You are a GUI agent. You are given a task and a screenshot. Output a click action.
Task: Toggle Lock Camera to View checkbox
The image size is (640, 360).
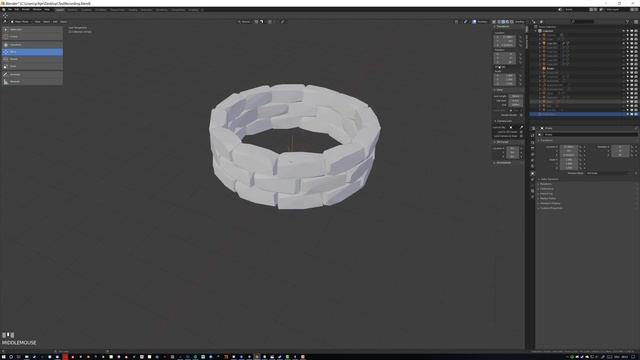(x=521, y=136)
